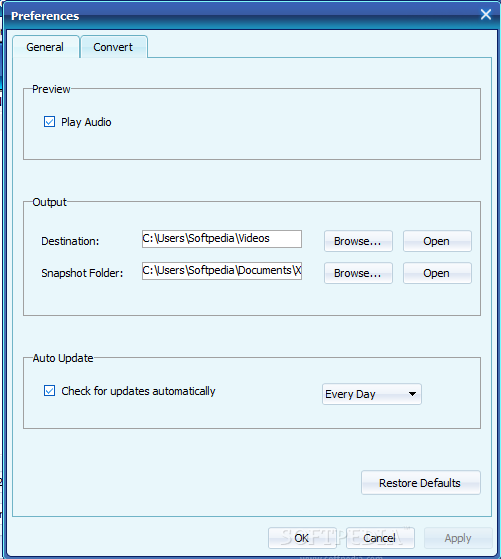The height and width of the screenshot is (559, 501).
Task: Click Restore Defaults button
Action: 420,483
